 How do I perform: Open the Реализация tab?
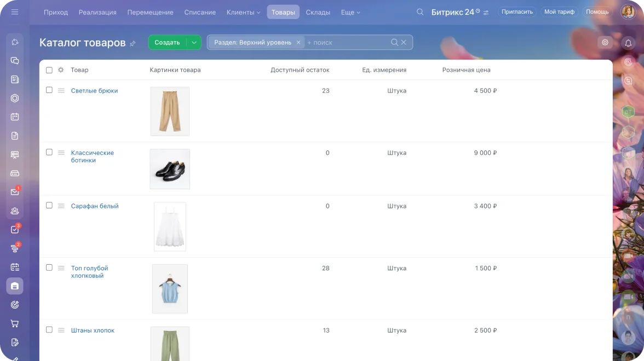[x=97, y=12]
